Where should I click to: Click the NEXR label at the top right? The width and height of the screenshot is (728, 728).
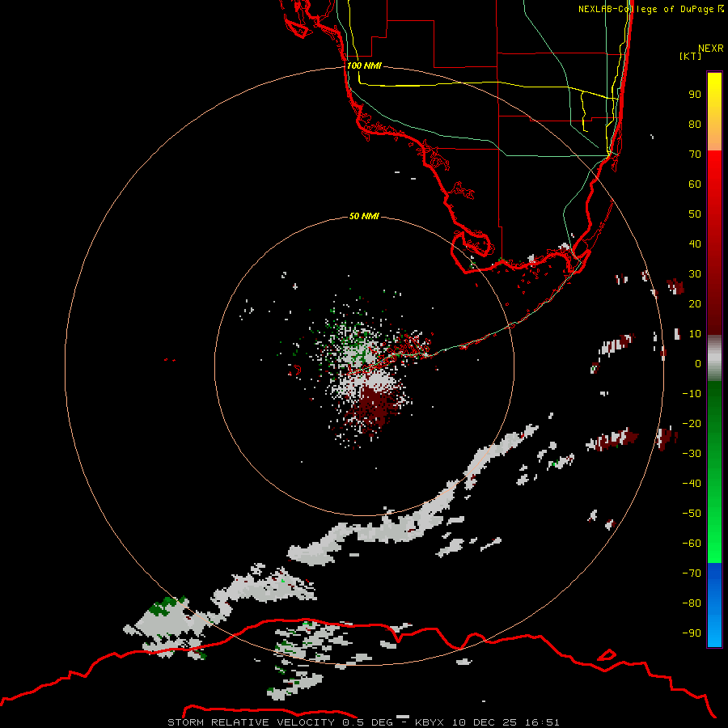(x=711, y=49)
